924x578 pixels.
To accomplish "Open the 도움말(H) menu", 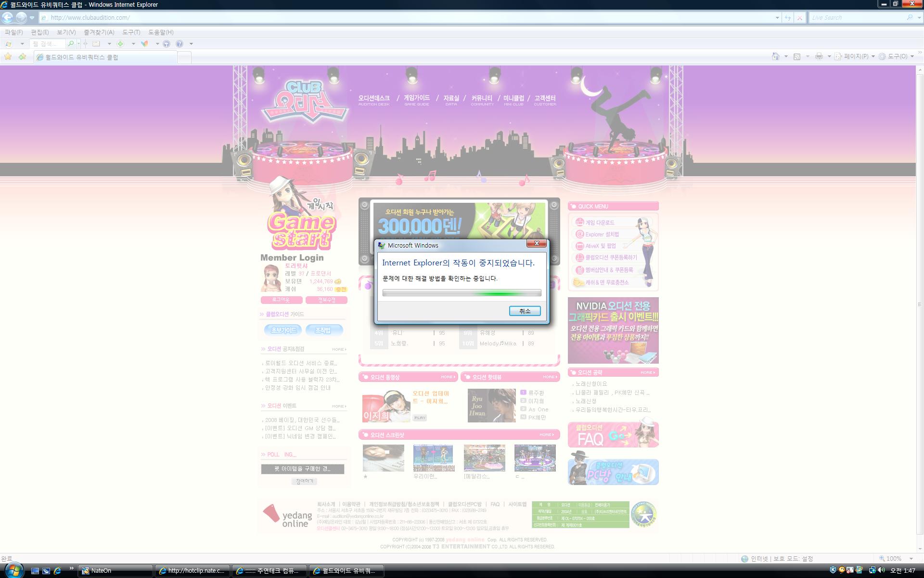I will coord(161,32).
